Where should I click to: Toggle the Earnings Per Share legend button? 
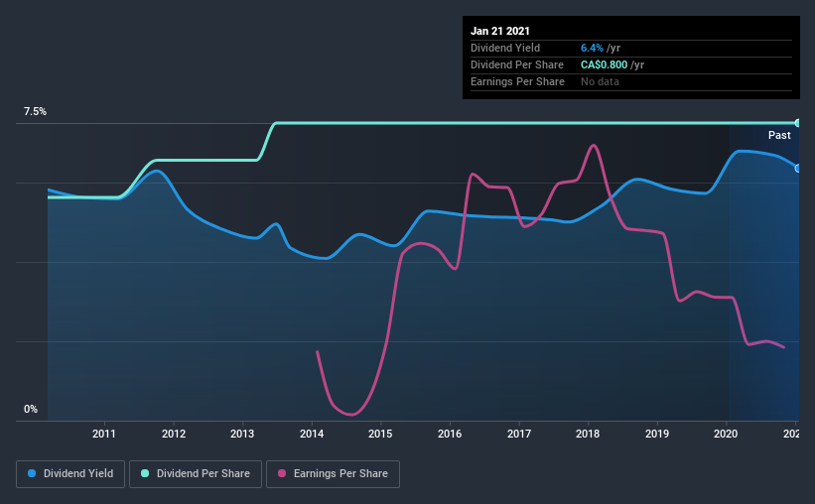333,474
